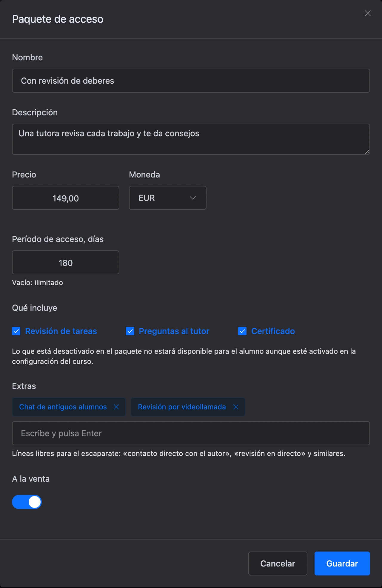Remove the 'Revisión por videollamada' tag
The image size is (382, 588).
tap(236, 407)
